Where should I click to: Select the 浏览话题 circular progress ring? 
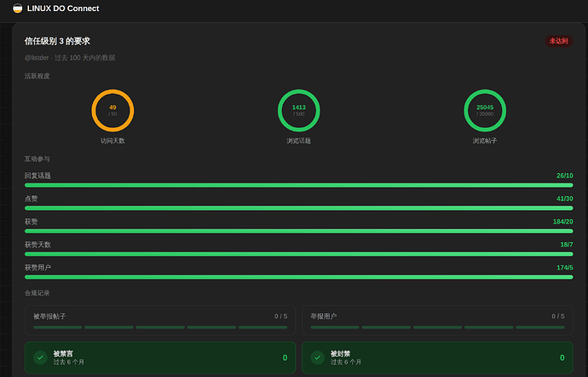299,110
